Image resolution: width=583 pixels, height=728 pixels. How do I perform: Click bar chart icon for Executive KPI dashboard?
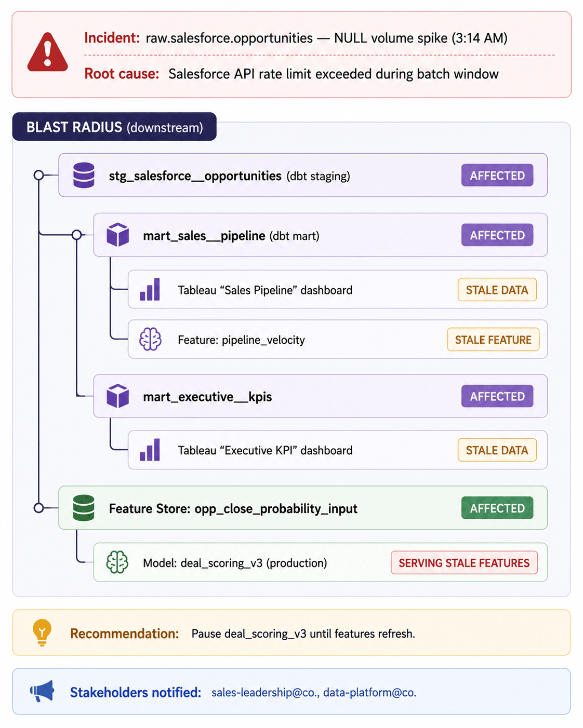pyautogui.click(x=150, y=450)
